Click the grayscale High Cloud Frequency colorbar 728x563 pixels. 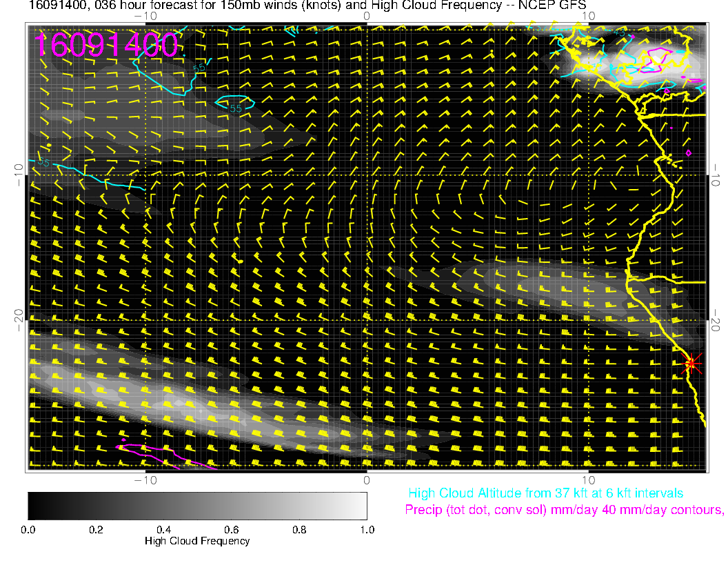197,506
